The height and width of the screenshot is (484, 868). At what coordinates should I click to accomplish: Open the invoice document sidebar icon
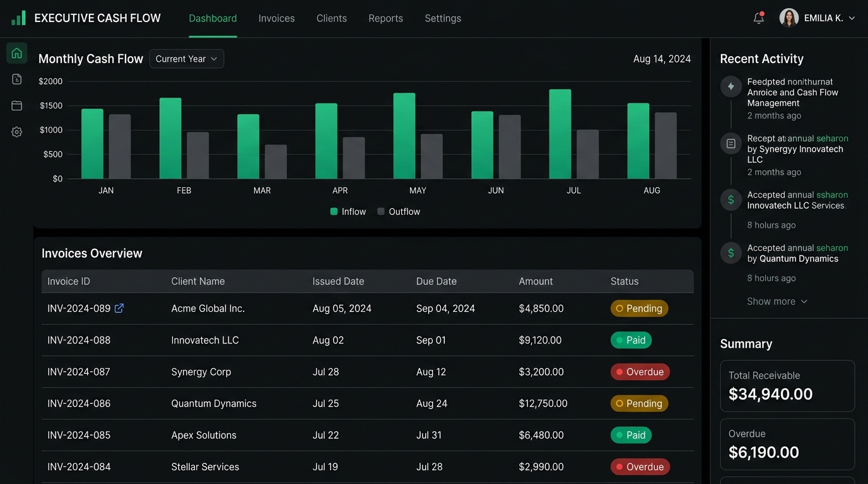[x=17, y=79]
